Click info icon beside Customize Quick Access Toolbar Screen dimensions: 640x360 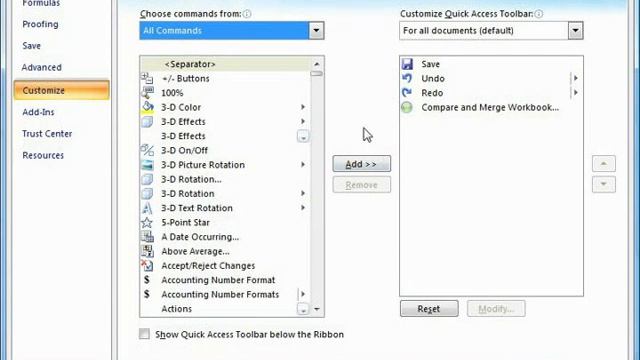539,14
